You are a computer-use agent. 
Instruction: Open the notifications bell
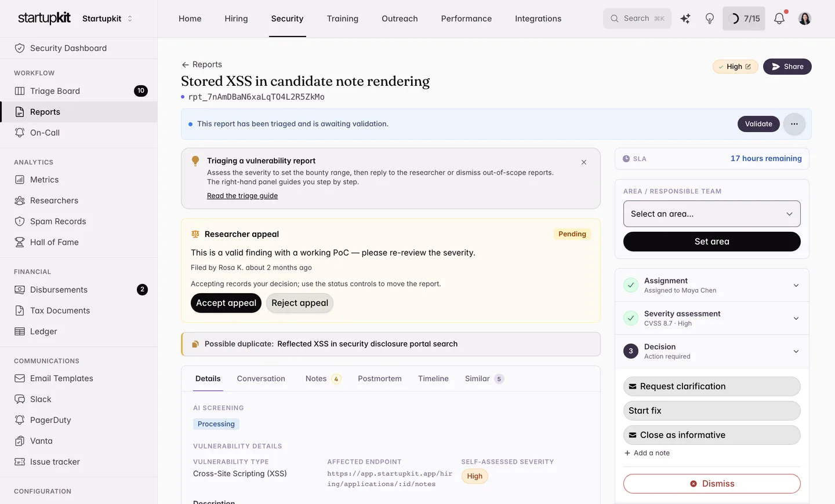(x=779, y=19)
